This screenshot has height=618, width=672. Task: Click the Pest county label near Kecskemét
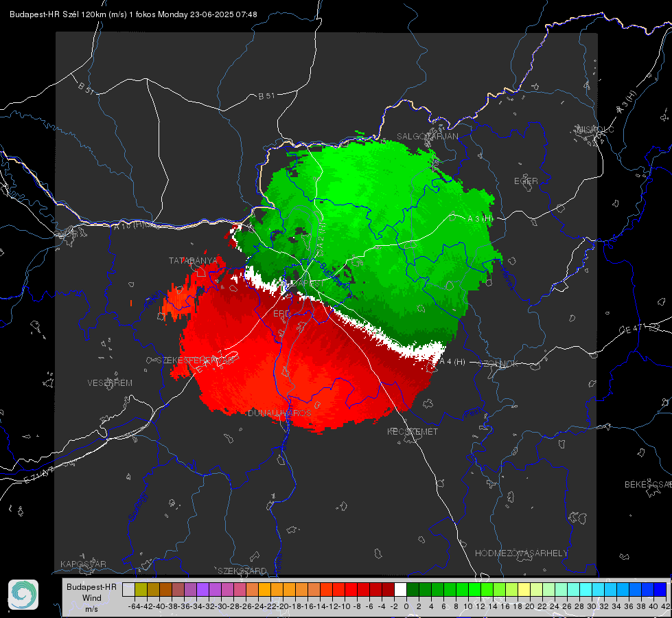(x=472, y=414)
